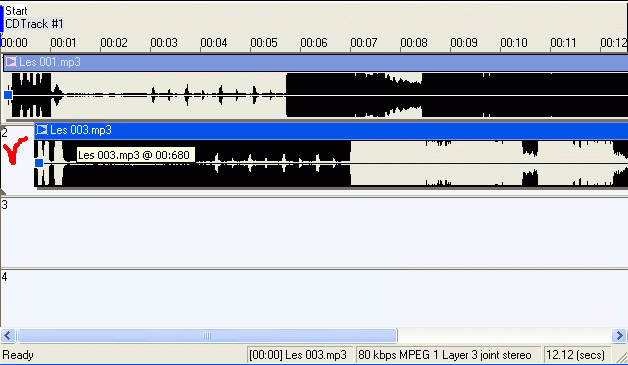
Task: Click the 'Ready' status bar text
Action: coord(18,355)
